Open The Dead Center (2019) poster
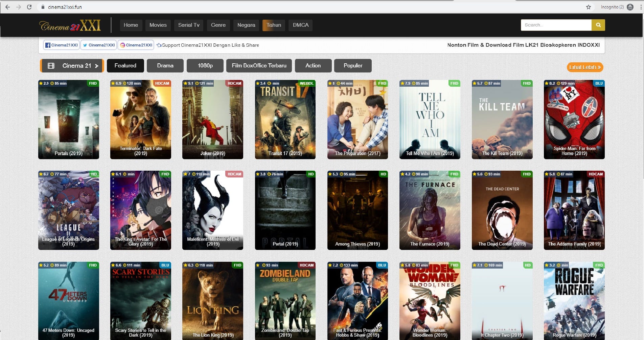Screen dimensions: 644x340 (x=502, y=210)
